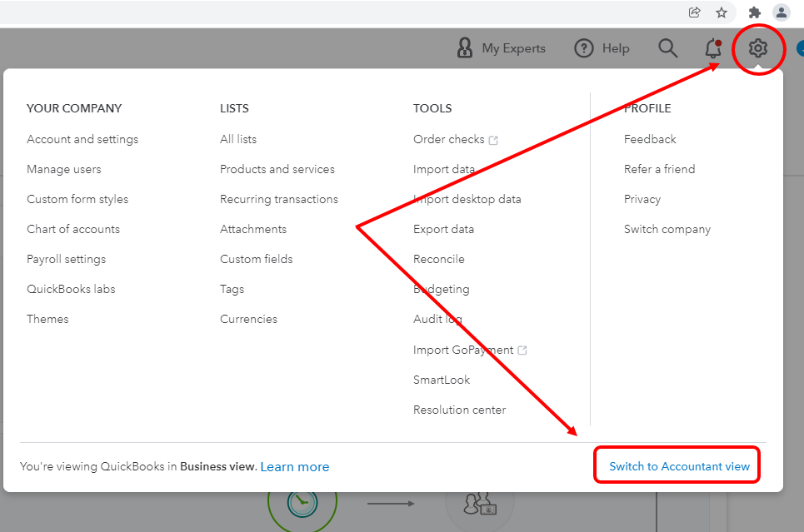Open Products and services list
The image size is (804, 532).
277,169
